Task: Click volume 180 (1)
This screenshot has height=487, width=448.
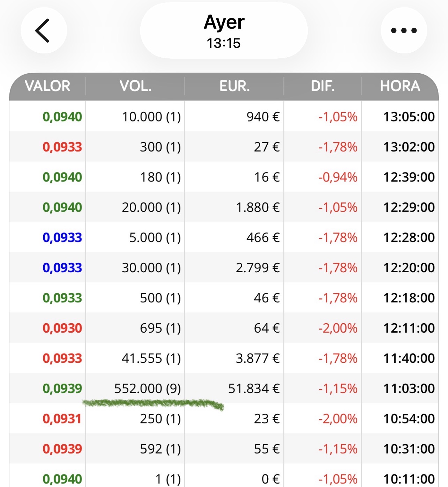Action: [x=160, y=177]
